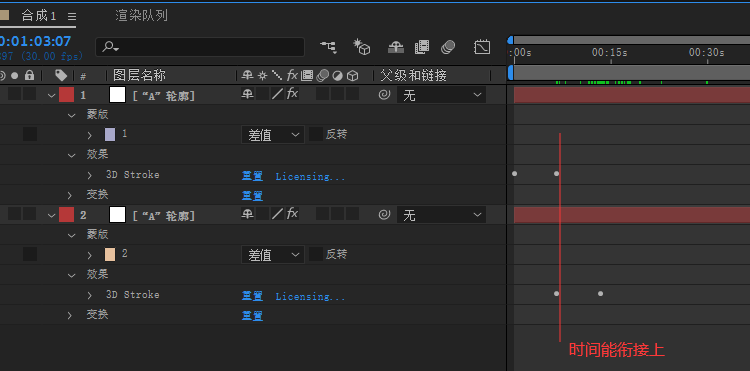
Task: Click the quality column header icon
Action: [x=276, y=76]
